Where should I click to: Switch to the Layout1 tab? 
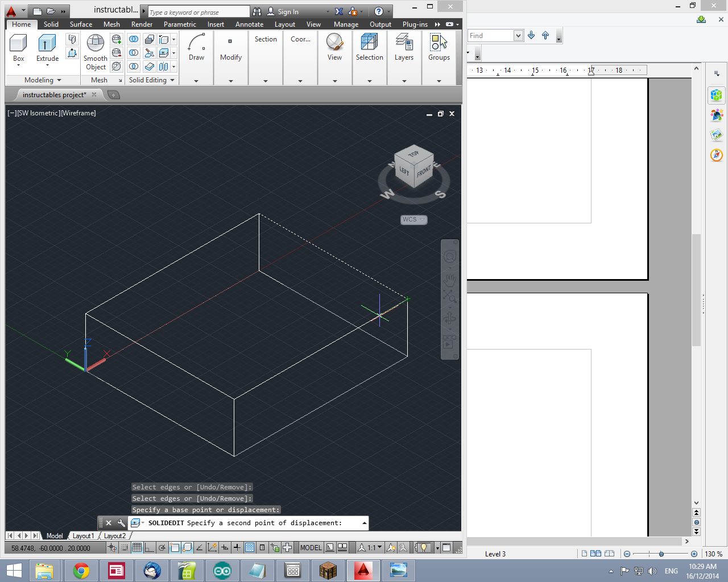[83, 535]
